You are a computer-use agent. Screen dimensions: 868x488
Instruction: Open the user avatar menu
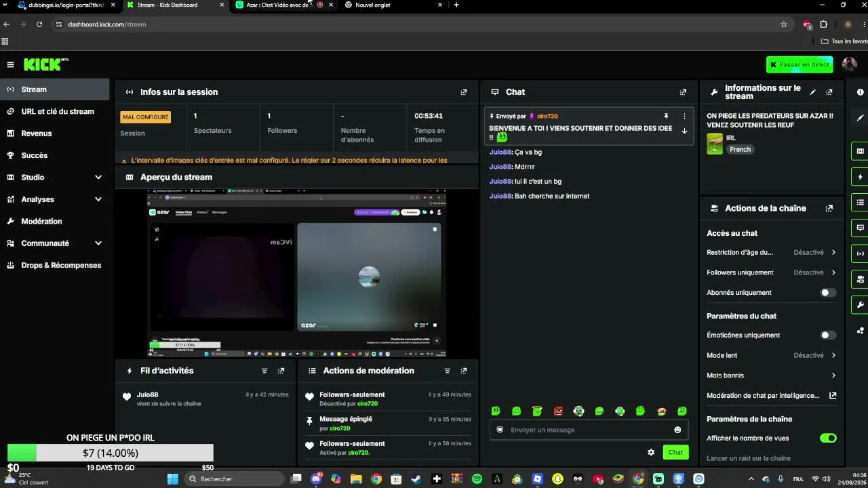point(849,64)
